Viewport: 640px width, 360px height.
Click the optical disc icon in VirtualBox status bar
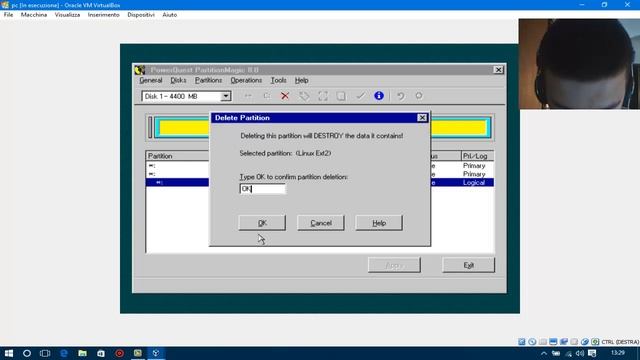point(532,342)
